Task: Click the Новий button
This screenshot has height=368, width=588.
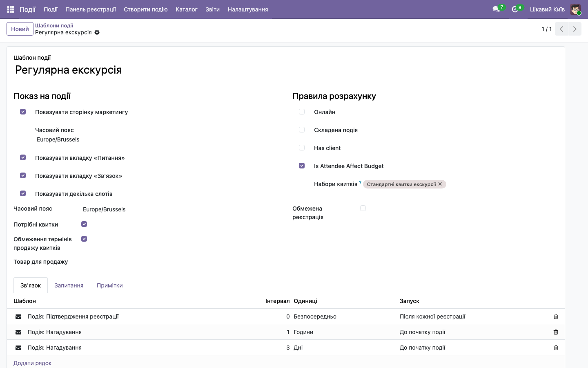Action: pos(20,29)
